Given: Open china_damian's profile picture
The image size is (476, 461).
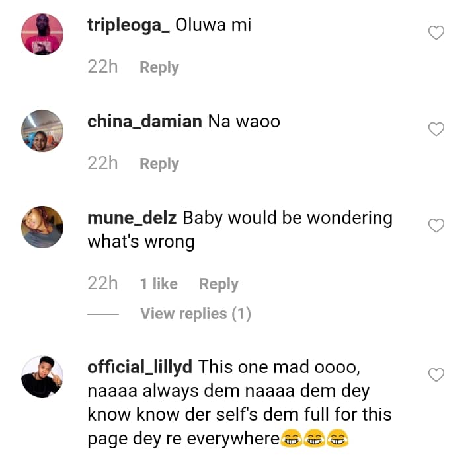Looking at the screenshot, I should [42, 131].
